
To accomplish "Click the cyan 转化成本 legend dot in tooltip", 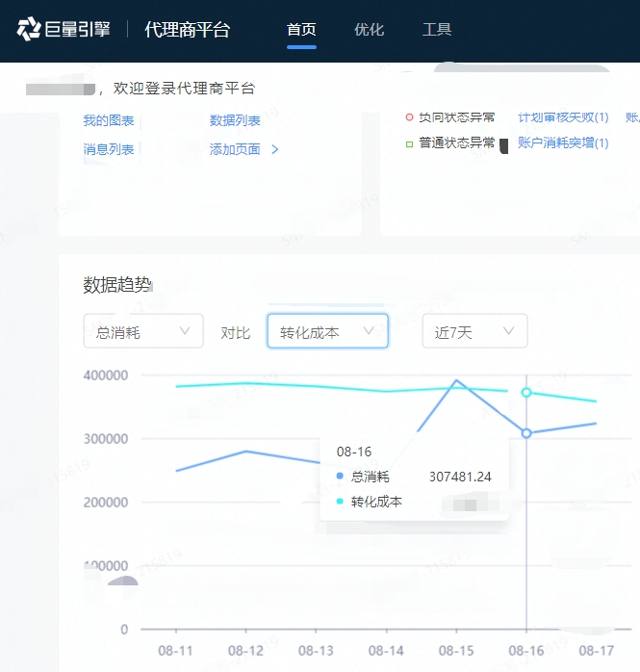I will click(x=340, y=502).
